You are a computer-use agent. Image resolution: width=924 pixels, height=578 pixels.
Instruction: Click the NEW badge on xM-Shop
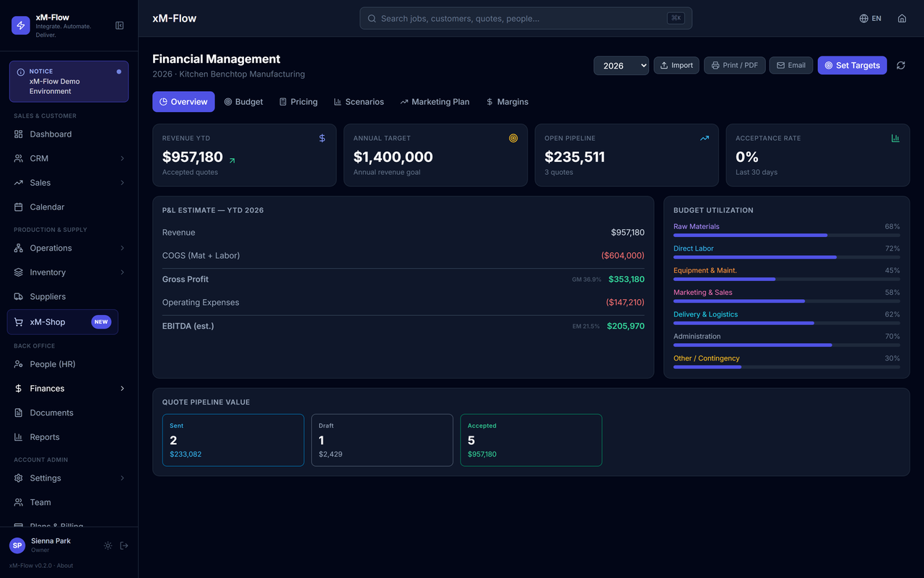pos(101,322)
